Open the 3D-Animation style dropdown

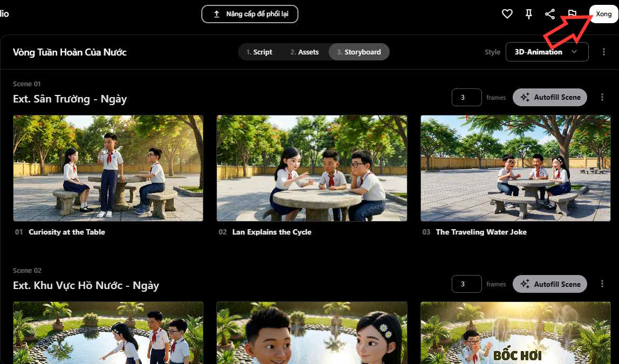click(x=547, y=52)
